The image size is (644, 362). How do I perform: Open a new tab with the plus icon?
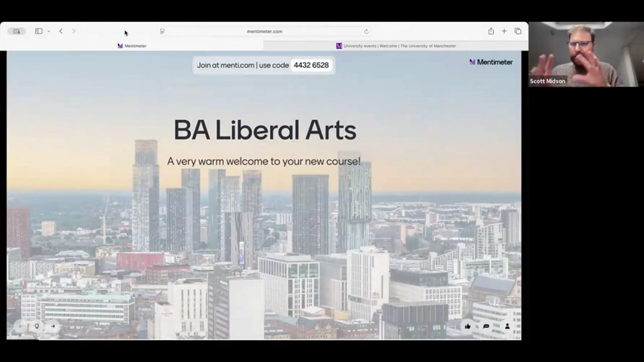[x=504, y=31]
